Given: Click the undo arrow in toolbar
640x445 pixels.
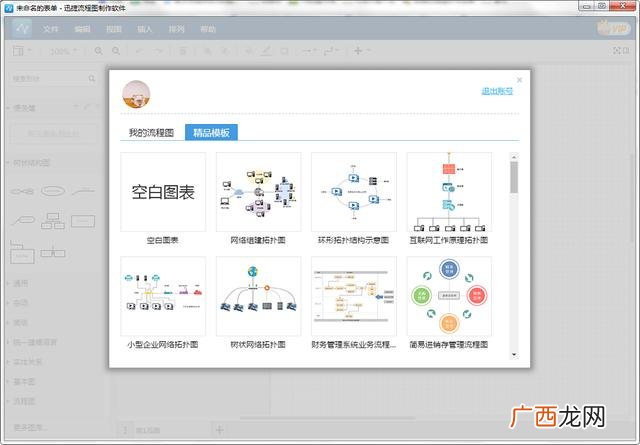Looking at the screenshot, I should [x=140, y=51].
